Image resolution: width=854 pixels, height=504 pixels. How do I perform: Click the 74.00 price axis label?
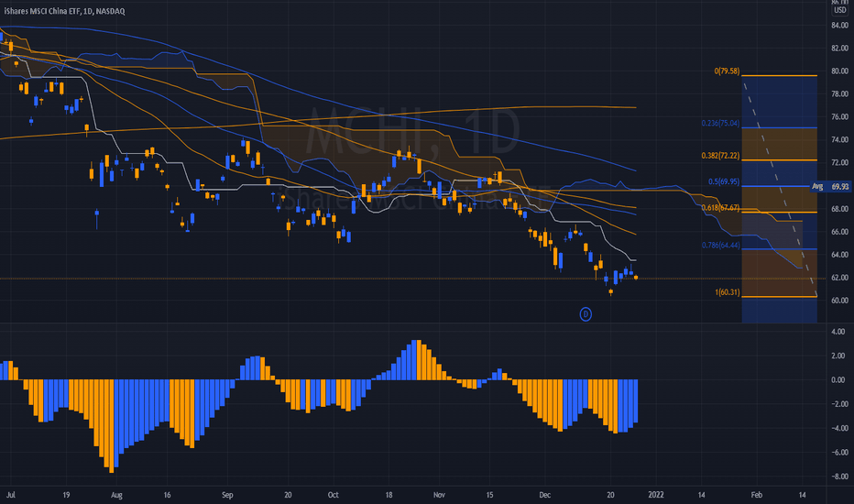(840, 139)
